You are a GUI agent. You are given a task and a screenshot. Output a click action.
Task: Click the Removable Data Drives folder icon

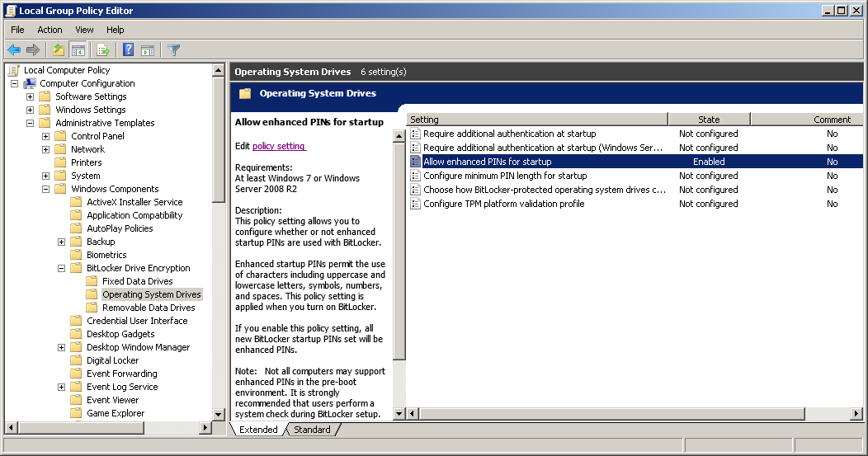coord(92,308)
